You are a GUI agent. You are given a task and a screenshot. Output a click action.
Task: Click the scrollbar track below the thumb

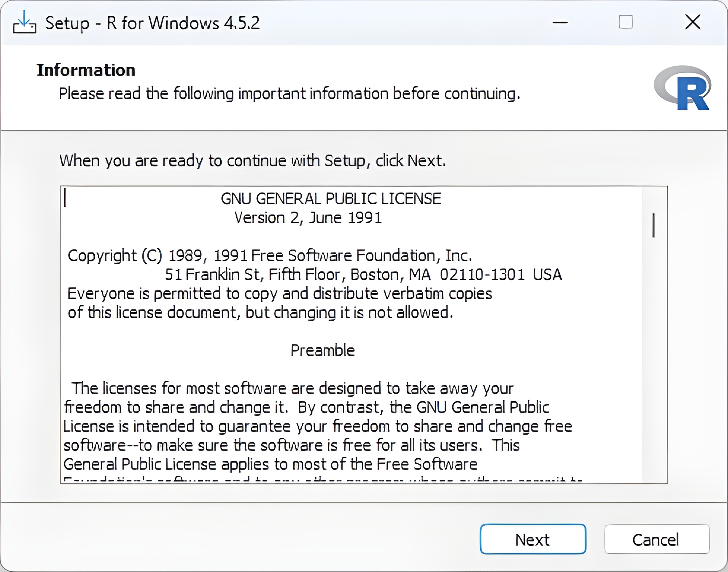[x=654, y=365]
